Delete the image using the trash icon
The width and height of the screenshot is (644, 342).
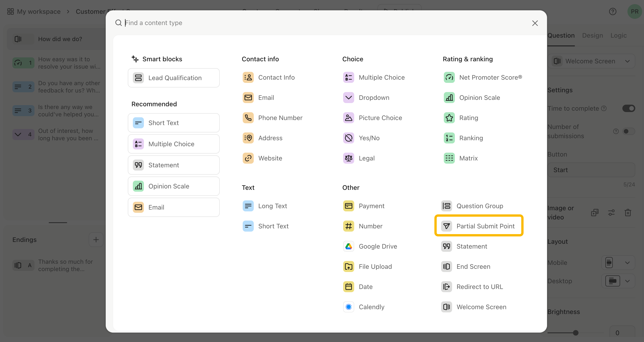[x=628, y=213]
